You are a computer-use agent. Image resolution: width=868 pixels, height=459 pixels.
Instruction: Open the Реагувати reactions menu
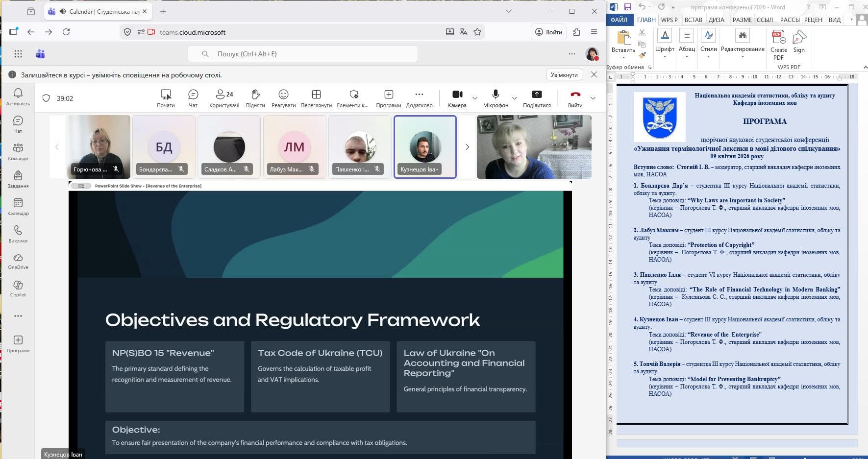click(283, 98)
